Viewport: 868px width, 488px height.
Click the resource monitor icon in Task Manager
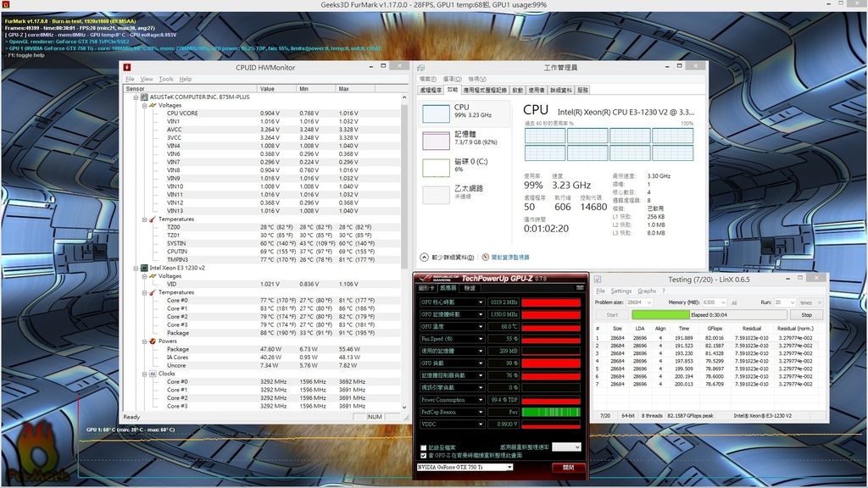tap(486, 258)
